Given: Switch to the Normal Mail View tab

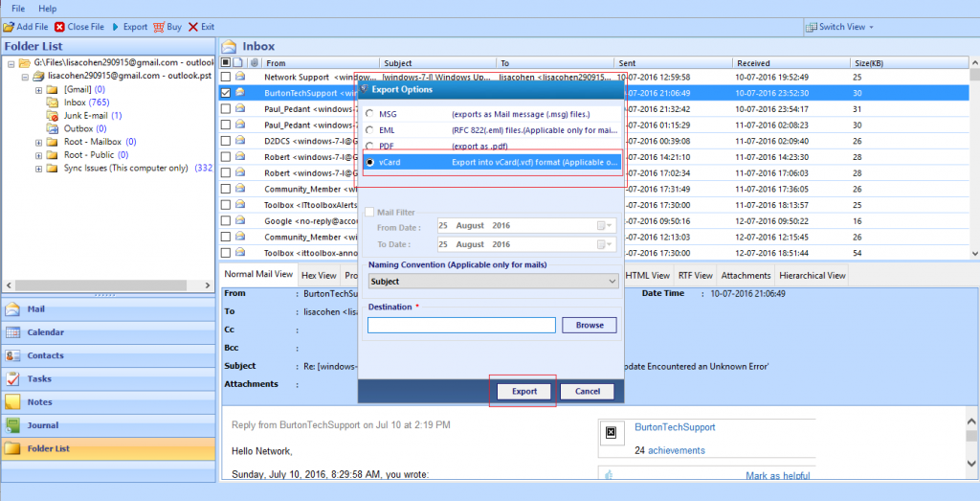Looking at the screenshot, I should pyautogui.click(x=258, y=274).
